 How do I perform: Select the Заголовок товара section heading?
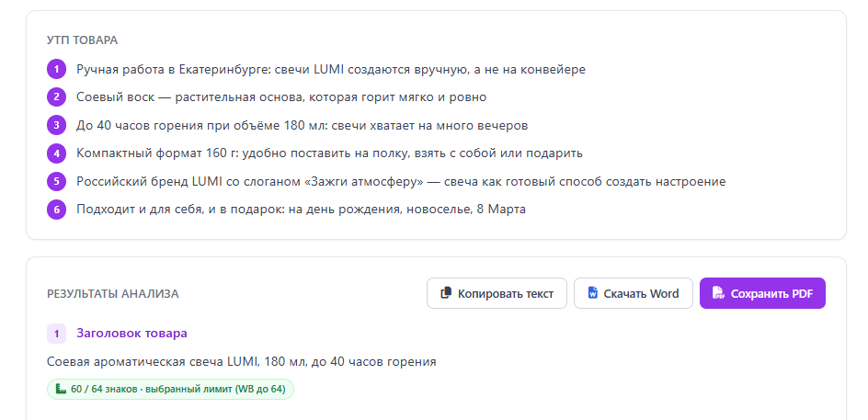(x=131, y=333)
